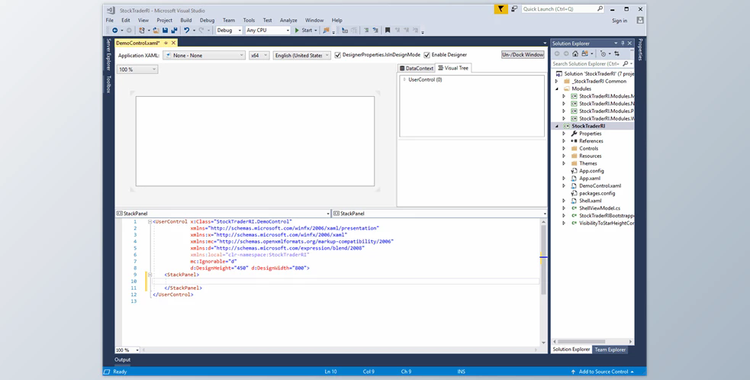750x380 pixels.
Task: Click Add to Source Control in status bar
Action: [x=603, y=371]
